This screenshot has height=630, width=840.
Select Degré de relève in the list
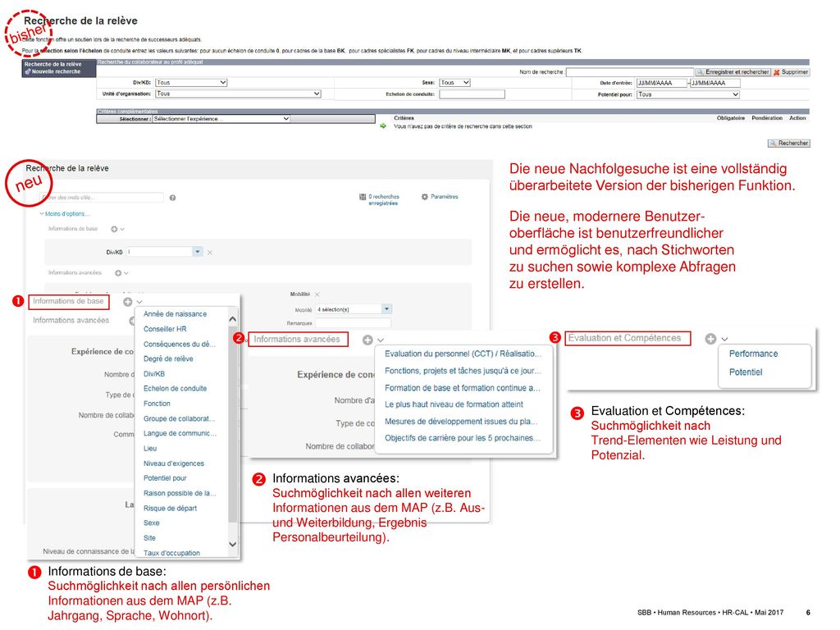tap(168, 359)
